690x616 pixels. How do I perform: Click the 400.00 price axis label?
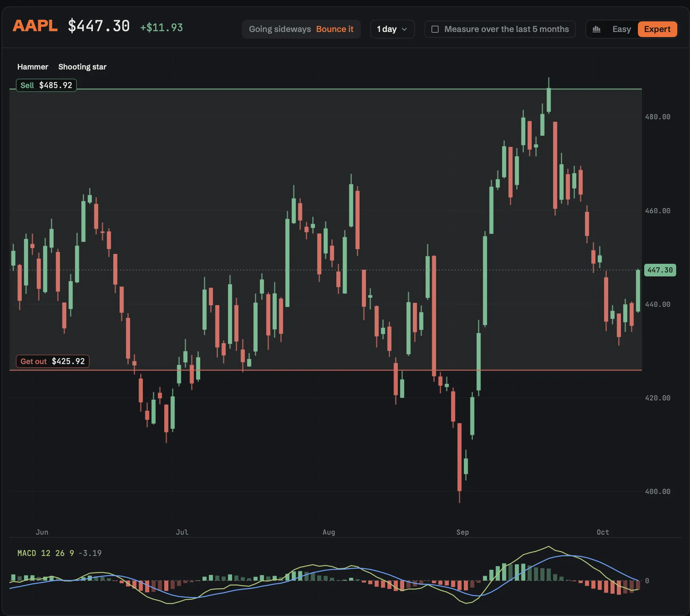(x=658, y=492)
